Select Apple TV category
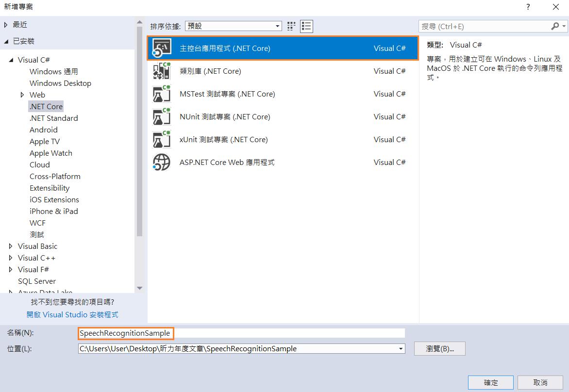This screenshot has height=392, width=569. coord(45,142)
